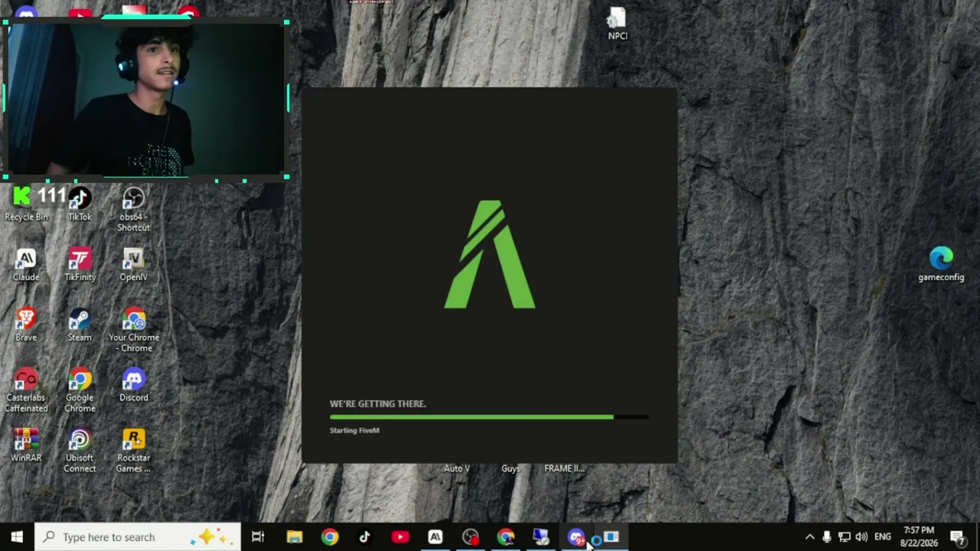Launch the Casterlabs Caffeinated desktop icon
Viewport: 980px width, 551px height.
26,390
